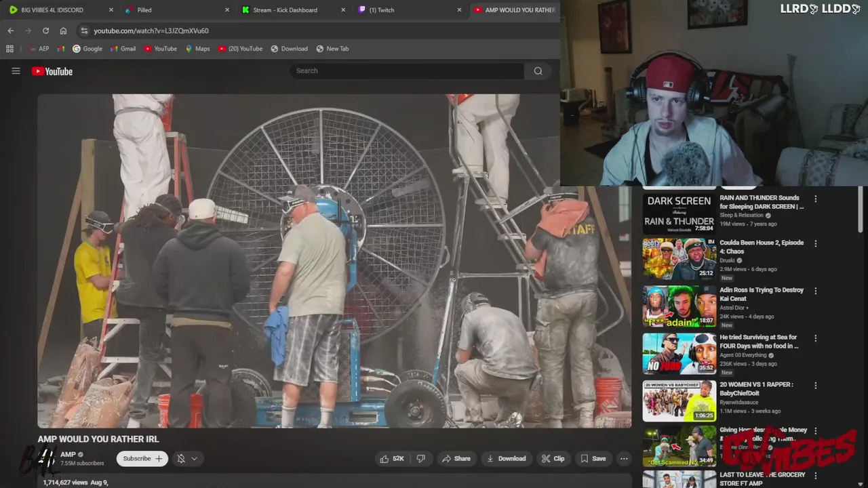Click the browser forward arrow
The width and height of the screenshot is (868, 488).
[x=28, y=30]
